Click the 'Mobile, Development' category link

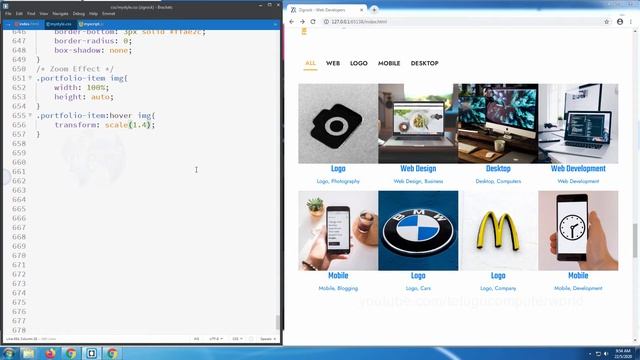(578, 288)
